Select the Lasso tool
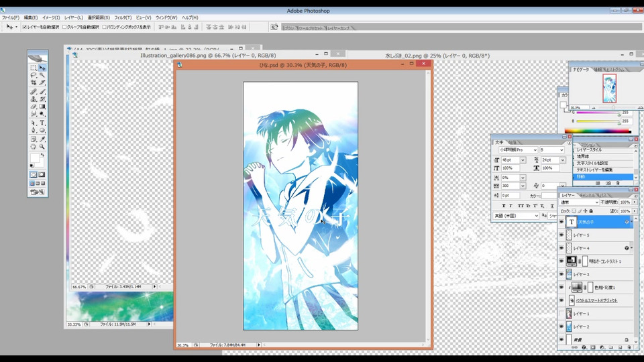 point(34,76)
